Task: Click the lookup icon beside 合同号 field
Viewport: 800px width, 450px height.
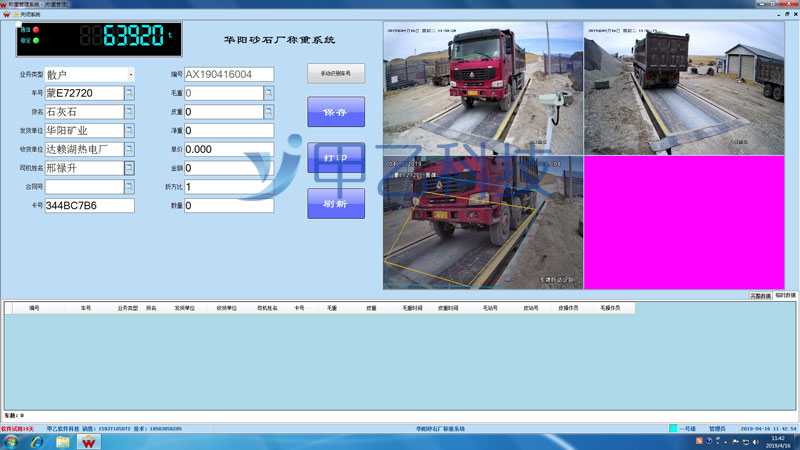Action: coord(129,186)
